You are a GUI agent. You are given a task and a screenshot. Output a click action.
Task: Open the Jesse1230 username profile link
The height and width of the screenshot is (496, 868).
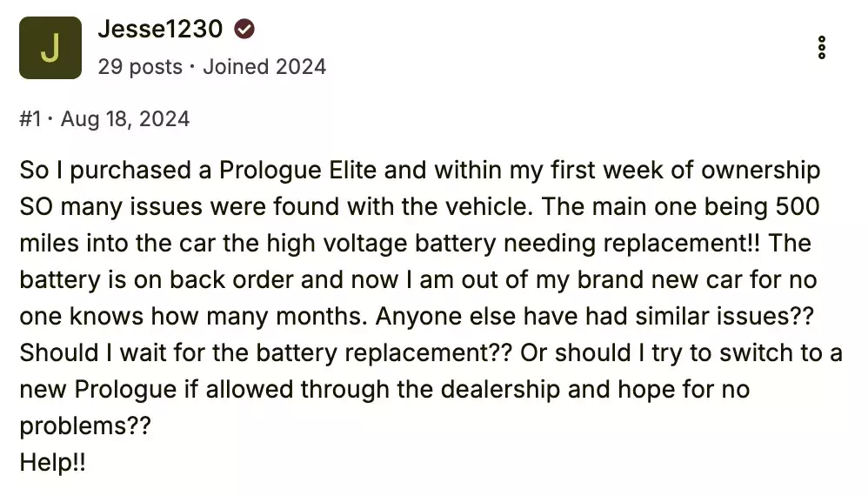(x=160, y=29)
